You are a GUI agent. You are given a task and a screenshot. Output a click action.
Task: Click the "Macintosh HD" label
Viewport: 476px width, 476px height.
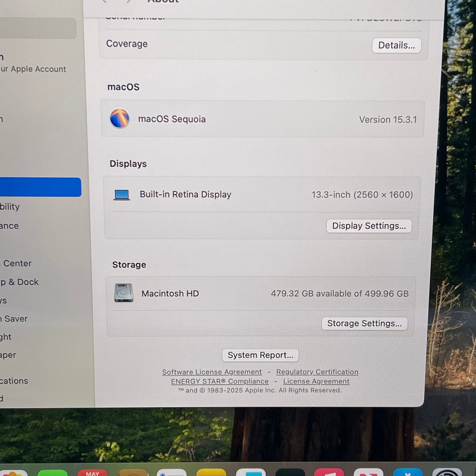pyautogui.click(x=170, y=294)
